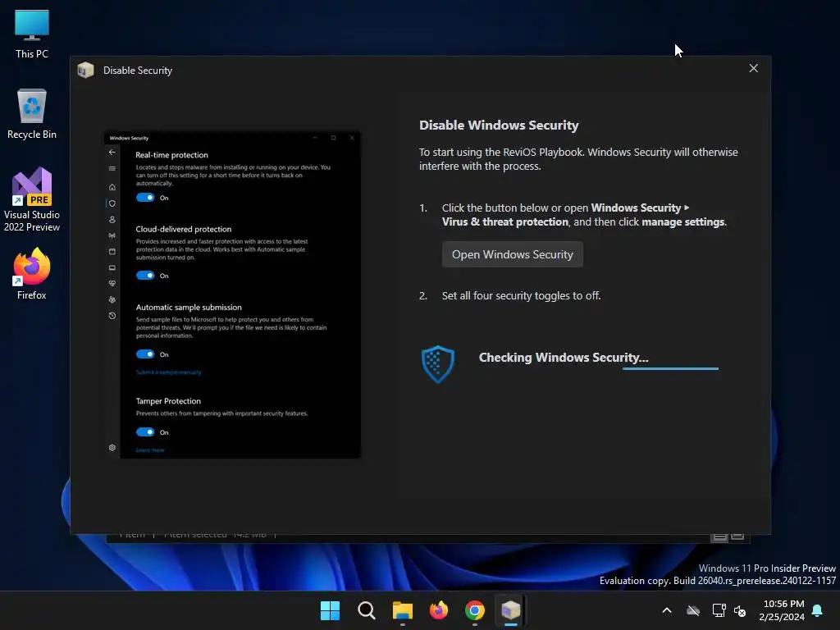Viewport: 840px width, 630px height.
Task: Click Device health heart icon in preview sidebar
Action: (x=112, y=283)
